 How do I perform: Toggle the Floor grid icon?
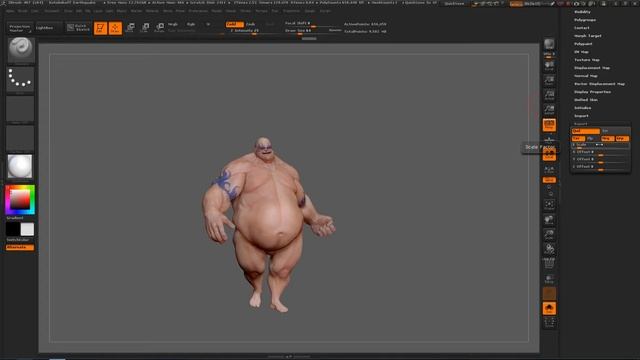tap(549, 140)
